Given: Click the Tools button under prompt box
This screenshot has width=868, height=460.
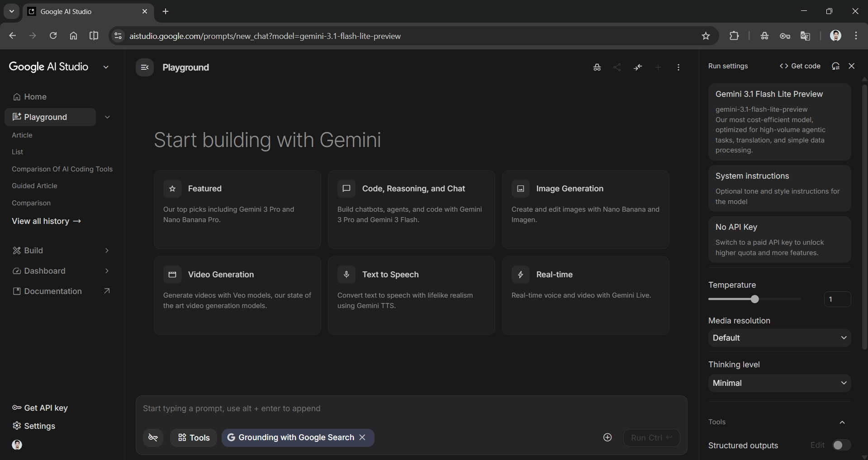Looking at the screenshot, I should (x=194, y=437).
